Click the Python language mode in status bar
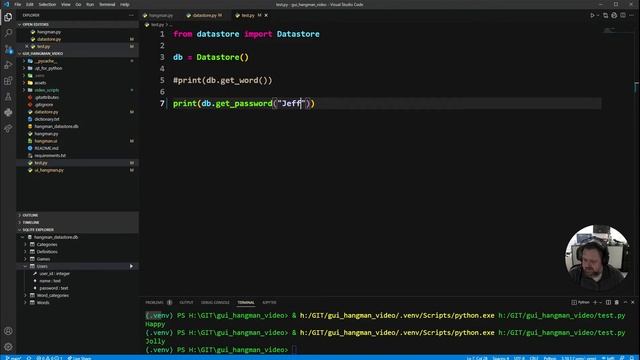This screenshot has height=360, width=640. (x=549, y=358)
